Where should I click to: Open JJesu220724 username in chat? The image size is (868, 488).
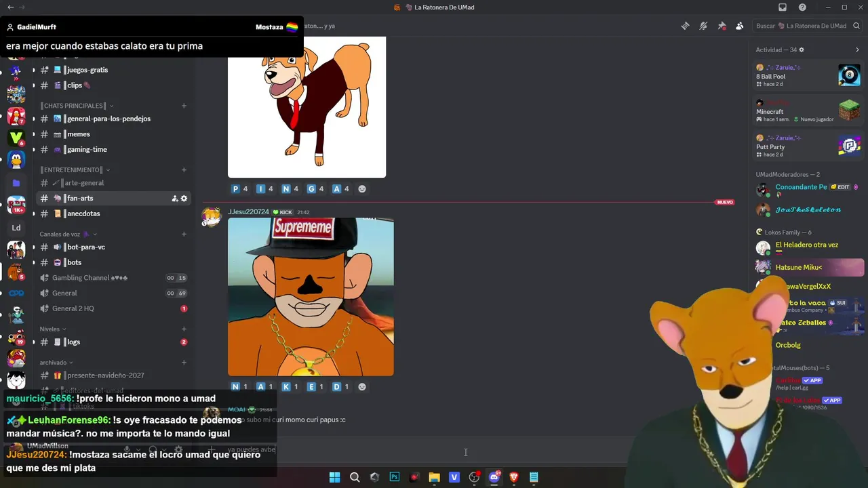(248, 212)
